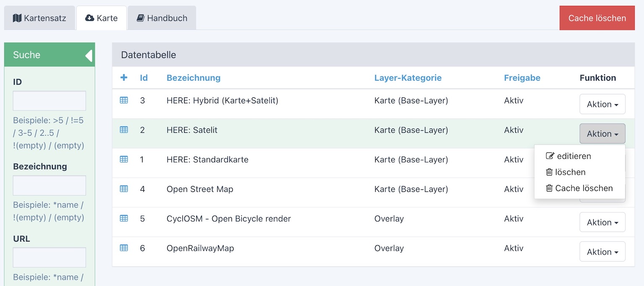Click the text OpenRailwayMap
644x286 pixels.
(200, 248)
